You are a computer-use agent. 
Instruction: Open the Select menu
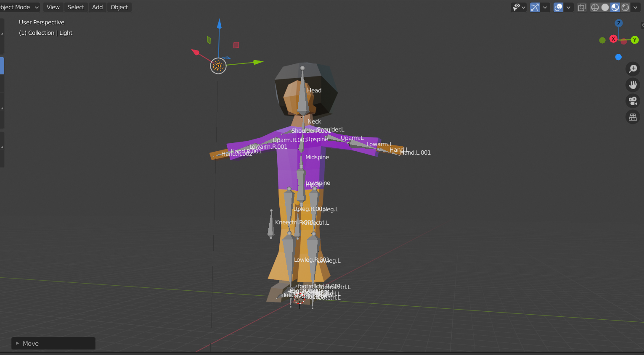tap(76, 7)
